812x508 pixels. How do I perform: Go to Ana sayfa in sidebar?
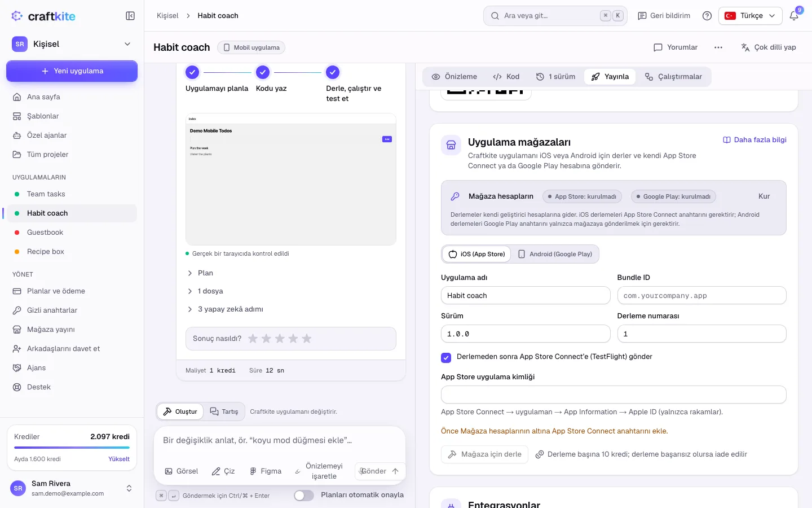tap(72, 97)
